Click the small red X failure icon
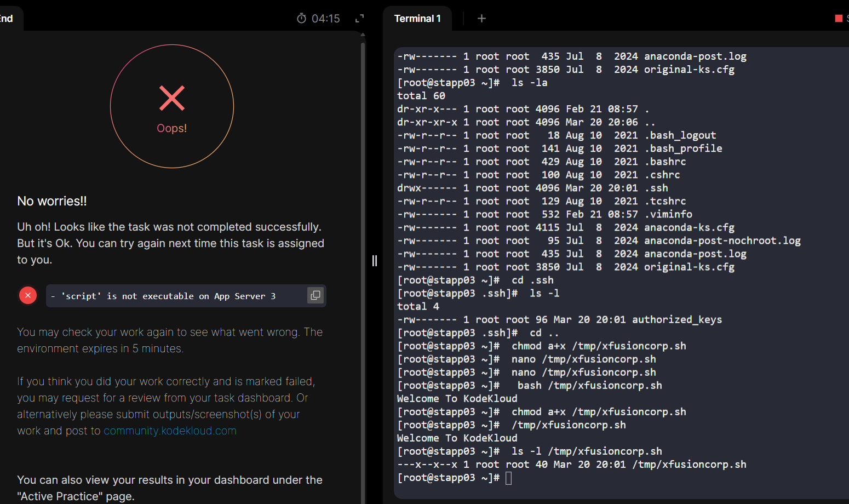 (x=28, y=296)
